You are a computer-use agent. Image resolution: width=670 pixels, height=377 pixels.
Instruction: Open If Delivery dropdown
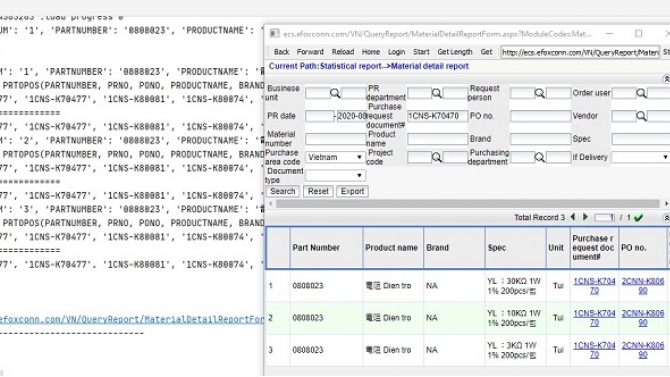(x=641, y=157)
